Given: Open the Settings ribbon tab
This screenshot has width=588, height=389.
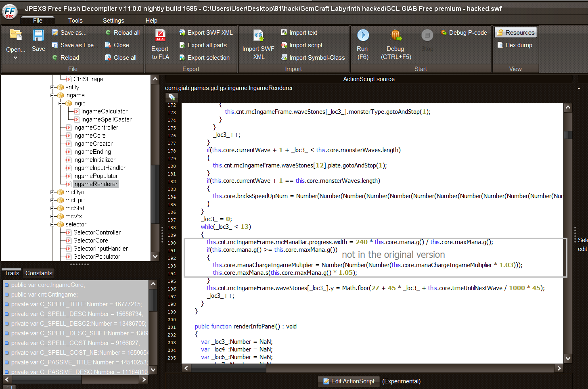Looking at the screenshot, I should click(113, 21).
